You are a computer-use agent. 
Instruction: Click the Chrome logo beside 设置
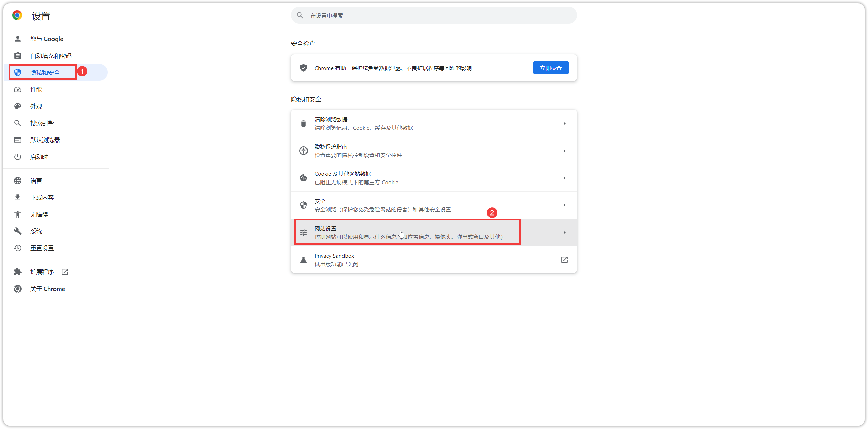17,15
